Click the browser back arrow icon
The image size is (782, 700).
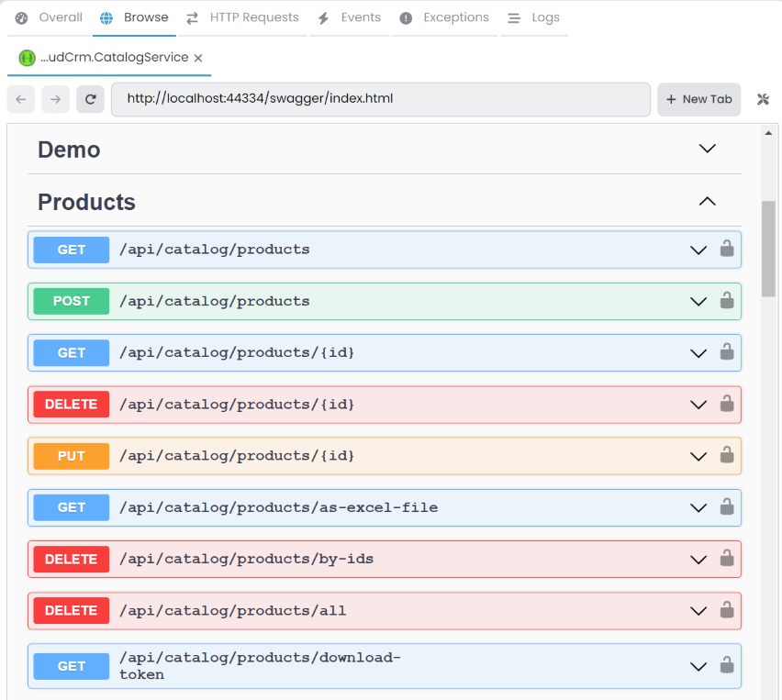[x=20, y=99]
